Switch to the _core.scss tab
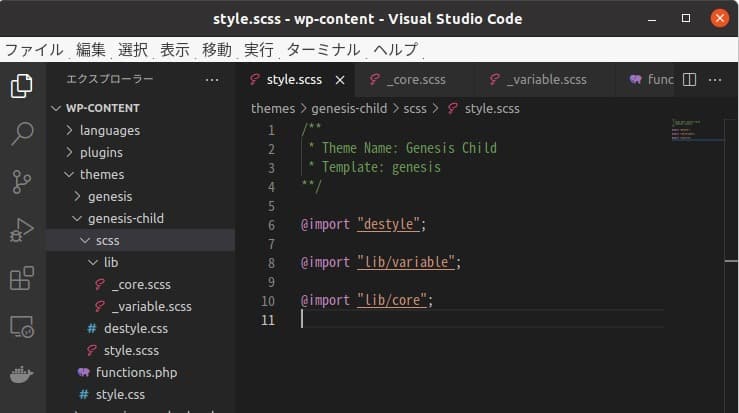Image resolution: width=739 pixels, height=413 pixels. (417, 80)
